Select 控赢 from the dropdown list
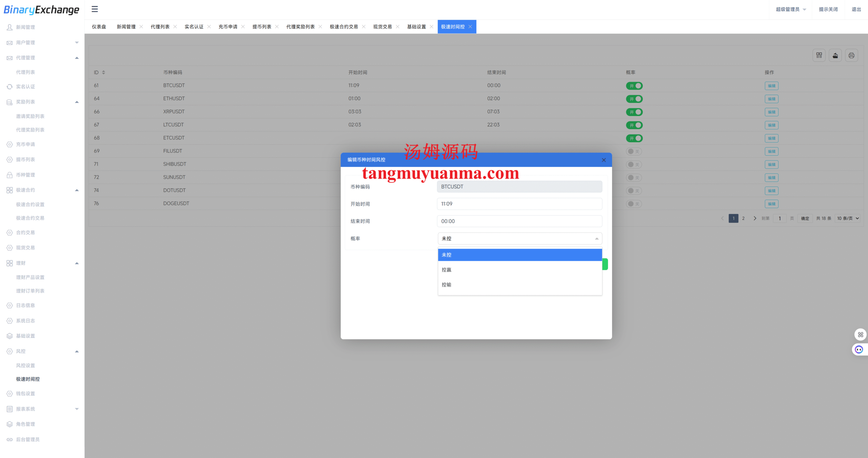Screen dimensions: 868x458 tap(519, 270)
